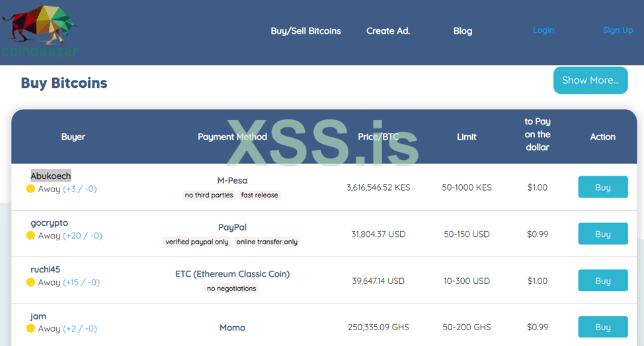
Task: Click the Sign Up link
Action: click(618, 30)
